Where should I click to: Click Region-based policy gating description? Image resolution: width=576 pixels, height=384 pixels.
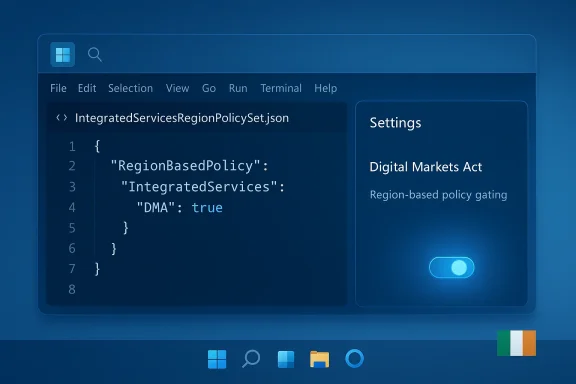point(438,195)
